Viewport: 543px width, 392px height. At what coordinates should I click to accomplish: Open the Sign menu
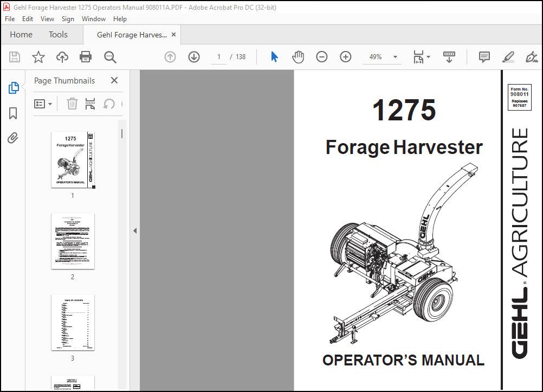coord(68,19)
